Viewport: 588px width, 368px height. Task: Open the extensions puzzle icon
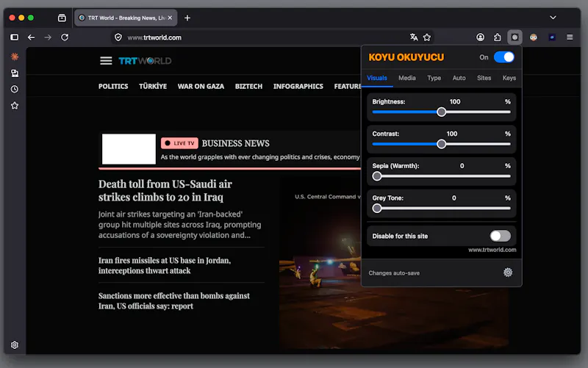498,37
